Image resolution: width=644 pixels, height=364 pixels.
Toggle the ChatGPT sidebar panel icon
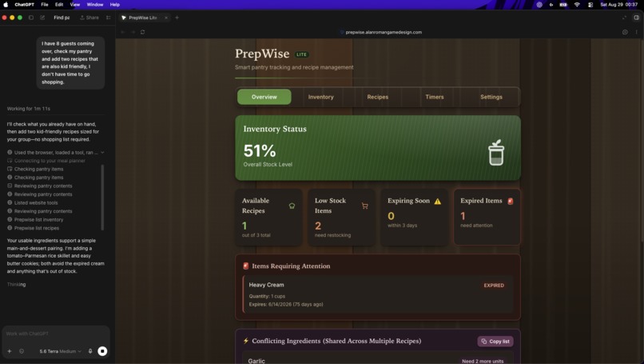pyautogui.click(x=31, y=18)
